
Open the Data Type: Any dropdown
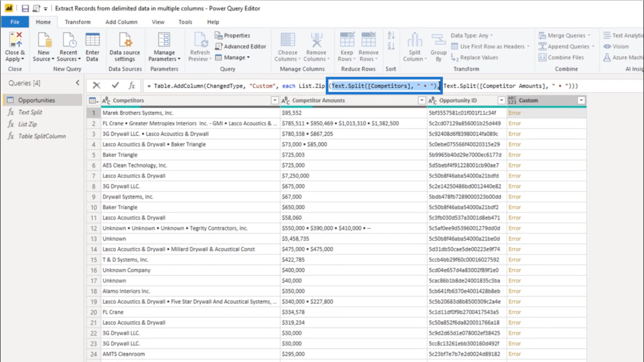pyautogui.click(x=472, y=35)
